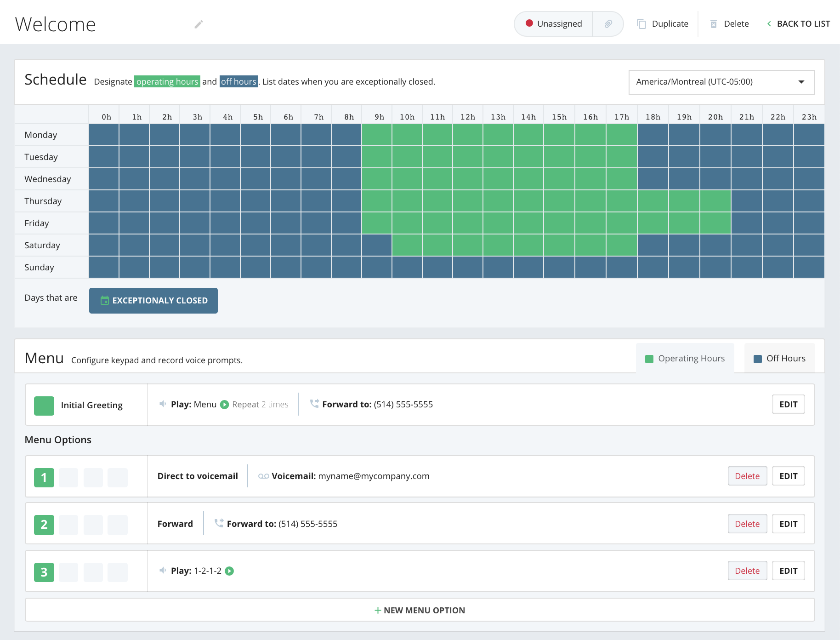840x640 pixels.
Task: Edit the Direct to voicemail option
Action: click(789, 476)
